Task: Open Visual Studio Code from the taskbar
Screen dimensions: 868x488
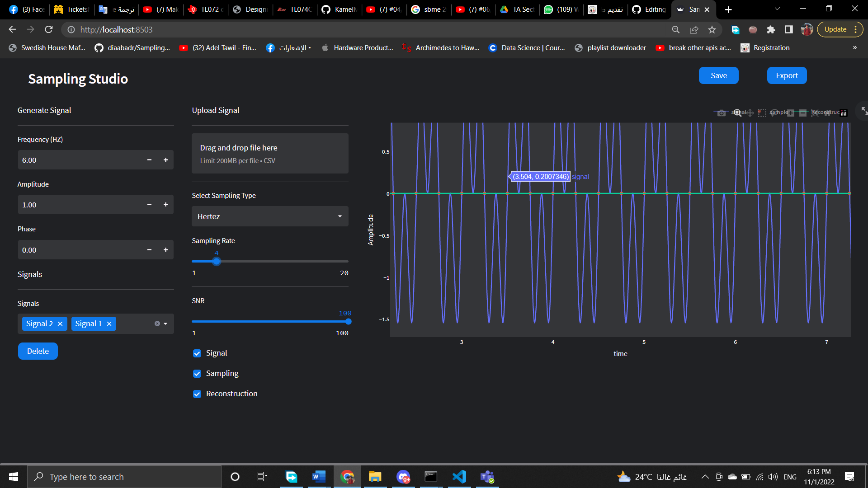Action: 459,476
